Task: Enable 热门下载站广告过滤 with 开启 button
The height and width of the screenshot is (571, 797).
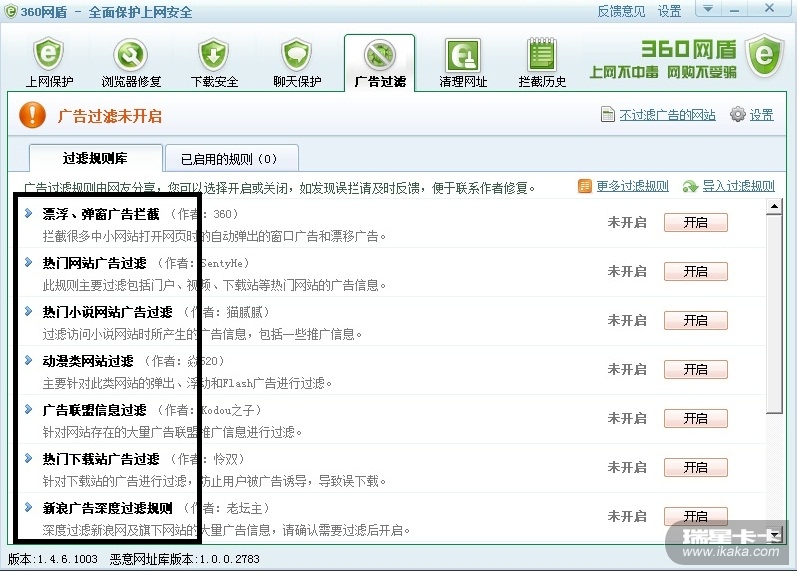Action: coord(695,467)
